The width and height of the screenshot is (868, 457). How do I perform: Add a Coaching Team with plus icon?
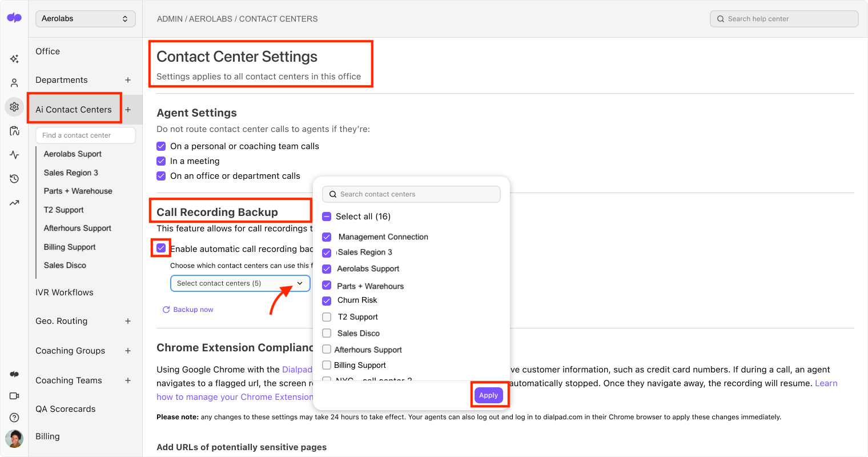pos(128,380)
